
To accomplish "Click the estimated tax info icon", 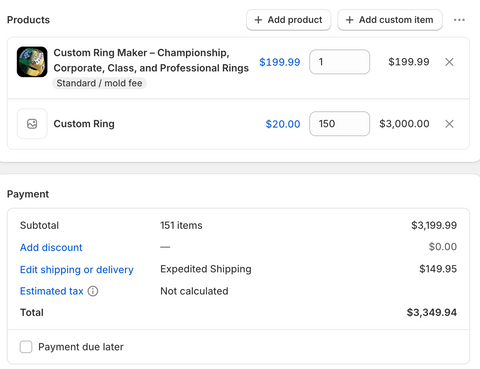I will [93, 291].
